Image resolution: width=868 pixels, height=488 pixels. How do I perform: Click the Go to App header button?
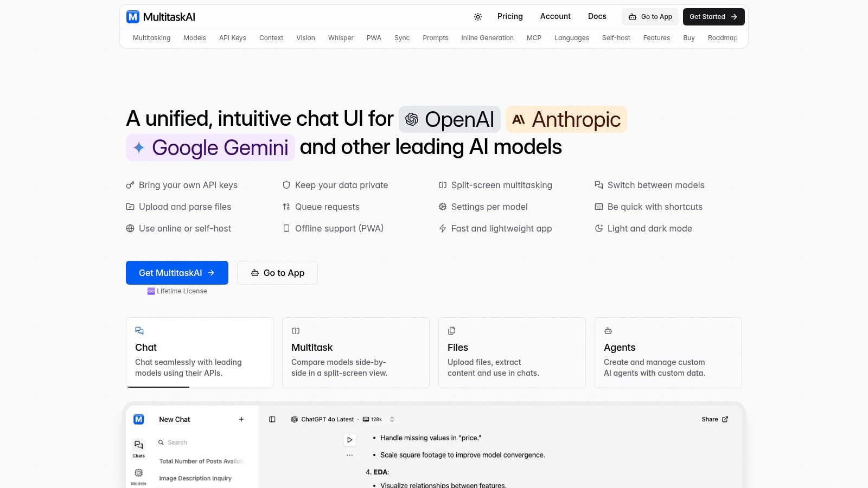650,17
